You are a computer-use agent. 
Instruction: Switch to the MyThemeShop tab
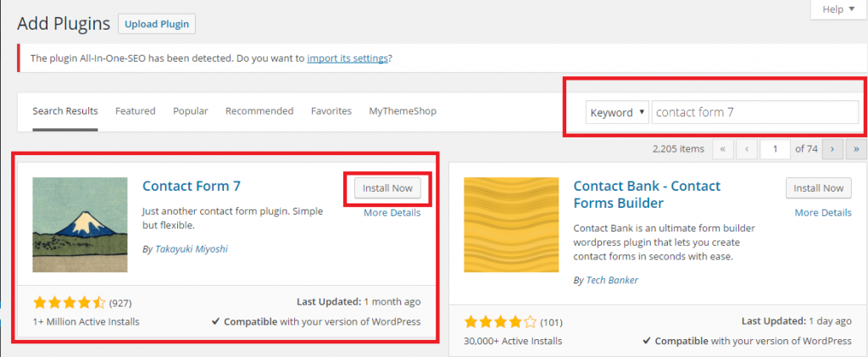(x=403, y=111)
